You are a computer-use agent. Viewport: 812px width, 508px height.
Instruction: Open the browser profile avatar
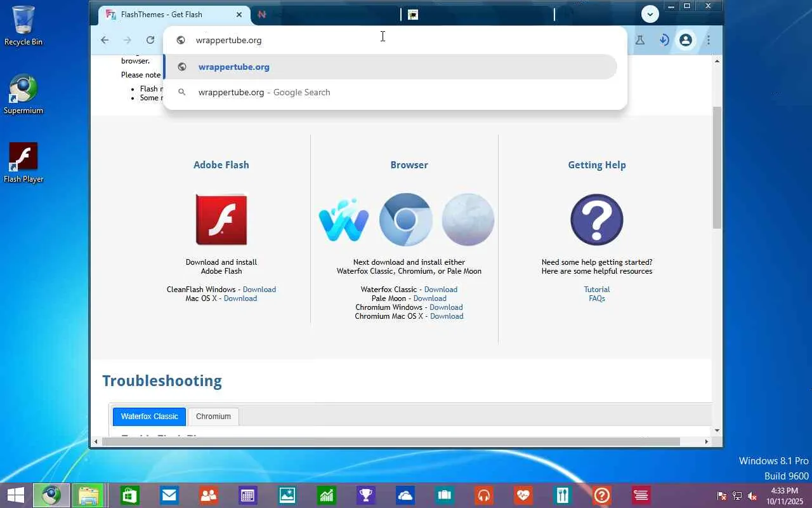coord(686,40)
